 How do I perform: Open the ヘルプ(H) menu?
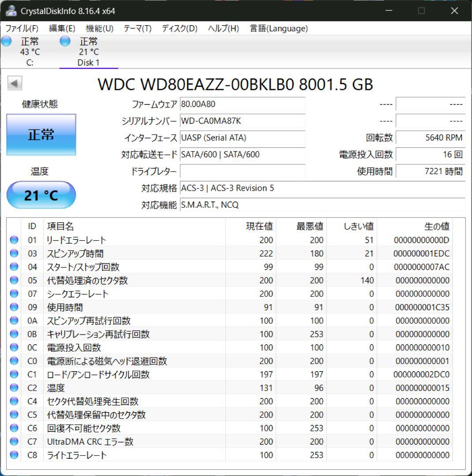click(223, 29)
